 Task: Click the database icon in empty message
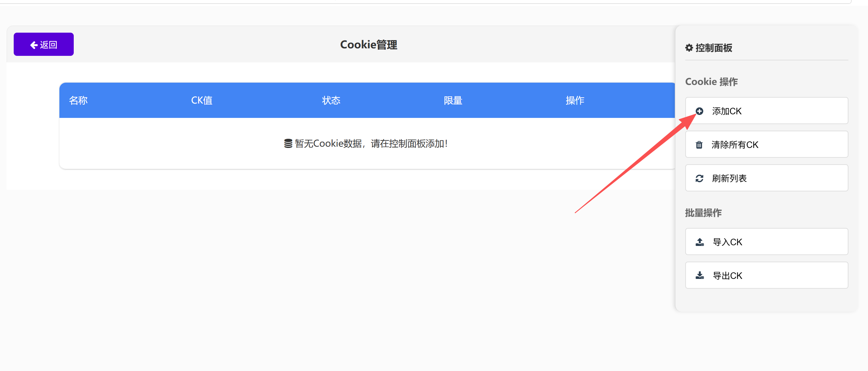coord(288,144)
